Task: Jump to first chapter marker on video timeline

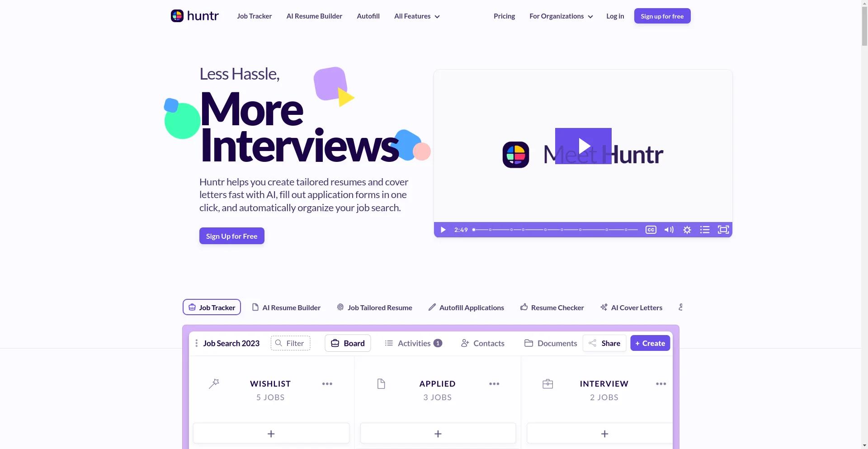Action: coord(490,230)
